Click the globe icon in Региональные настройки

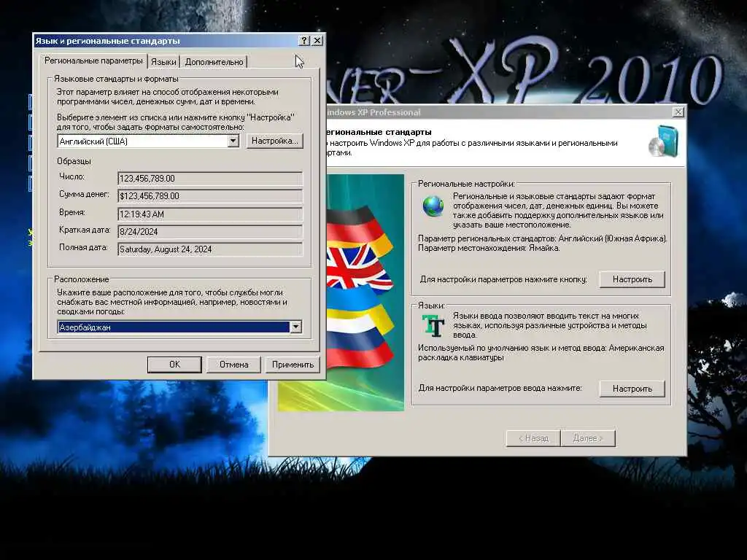coord(433,206)
